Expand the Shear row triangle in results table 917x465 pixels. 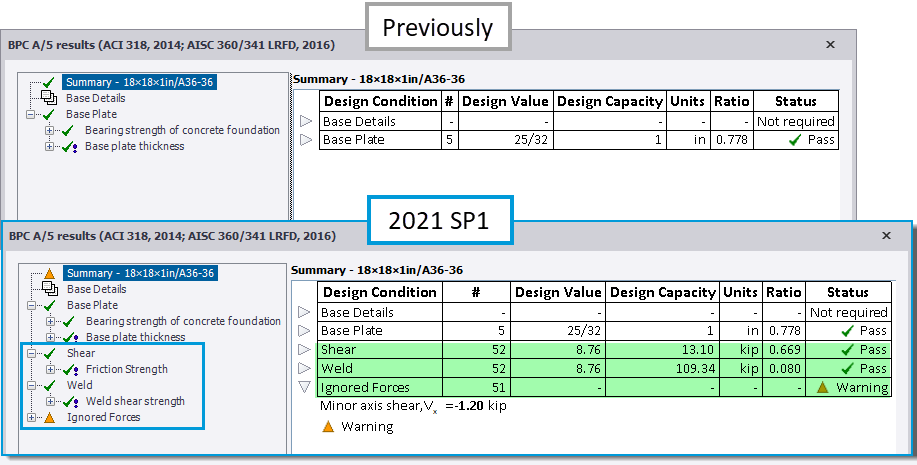[306, 350]
